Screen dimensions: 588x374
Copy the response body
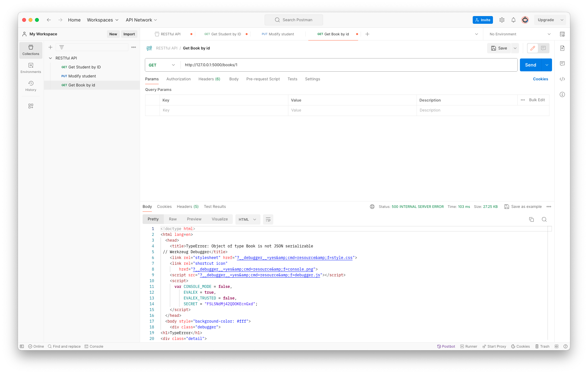(x=531, y=219)
